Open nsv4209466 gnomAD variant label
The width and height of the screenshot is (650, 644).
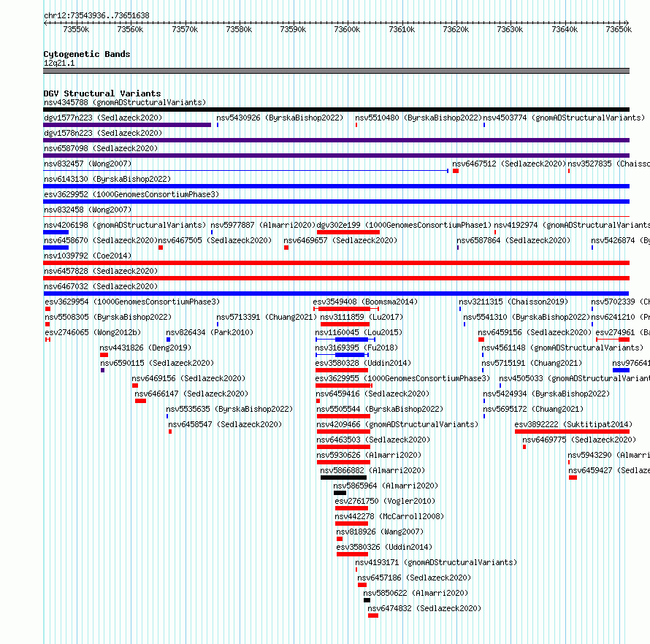[397, 424]
